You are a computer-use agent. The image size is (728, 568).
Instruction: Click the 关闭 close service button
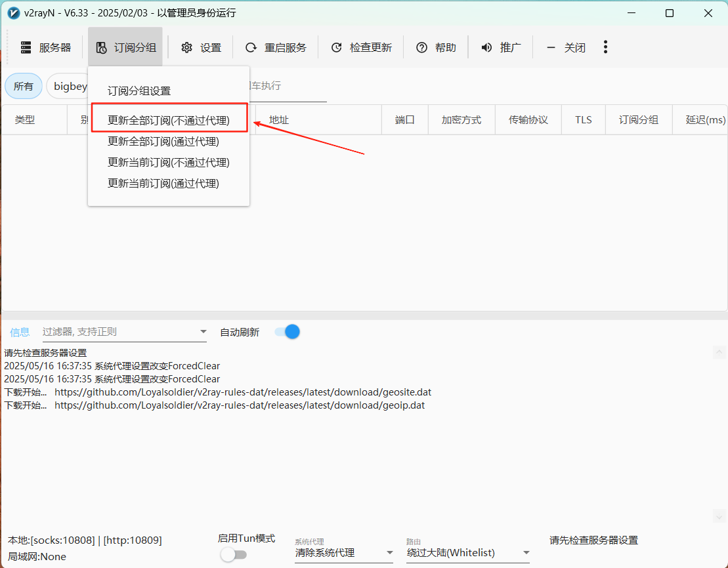[x=566, y=47]
